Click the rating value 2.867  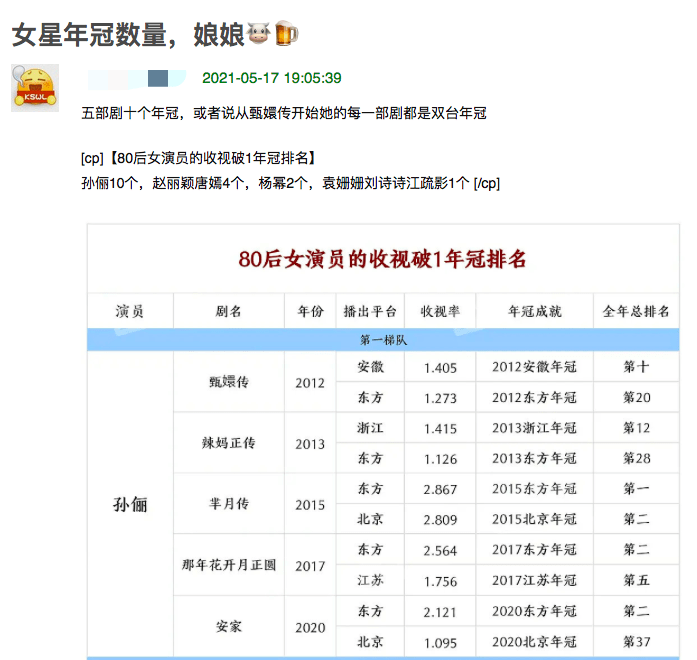tap(440, 489)
